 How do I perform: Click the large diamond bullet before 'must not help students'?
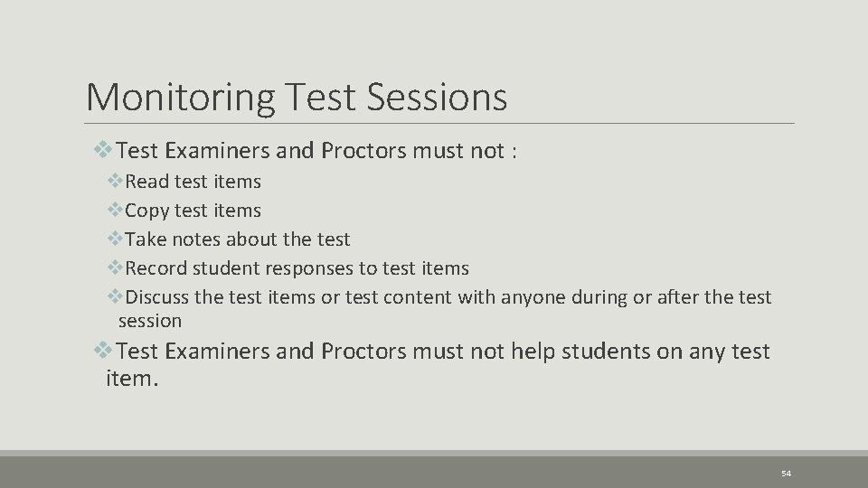105,351
